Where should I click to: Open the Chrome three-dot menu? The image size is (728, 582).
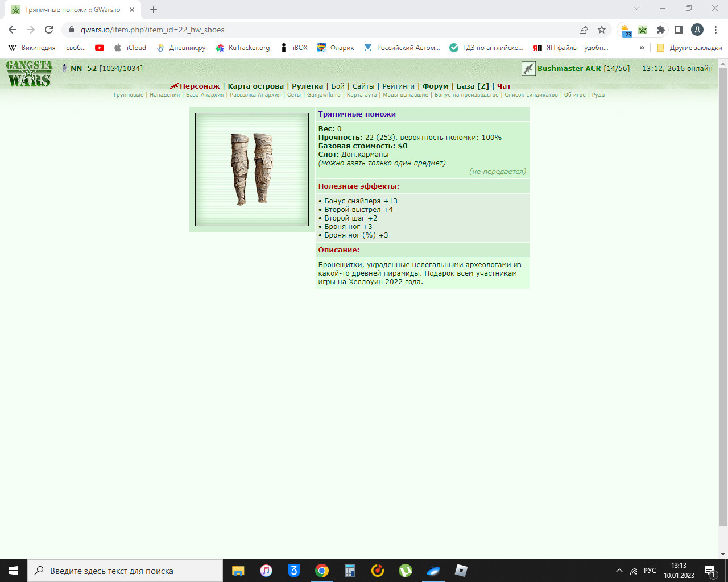(x=715, y=30)
